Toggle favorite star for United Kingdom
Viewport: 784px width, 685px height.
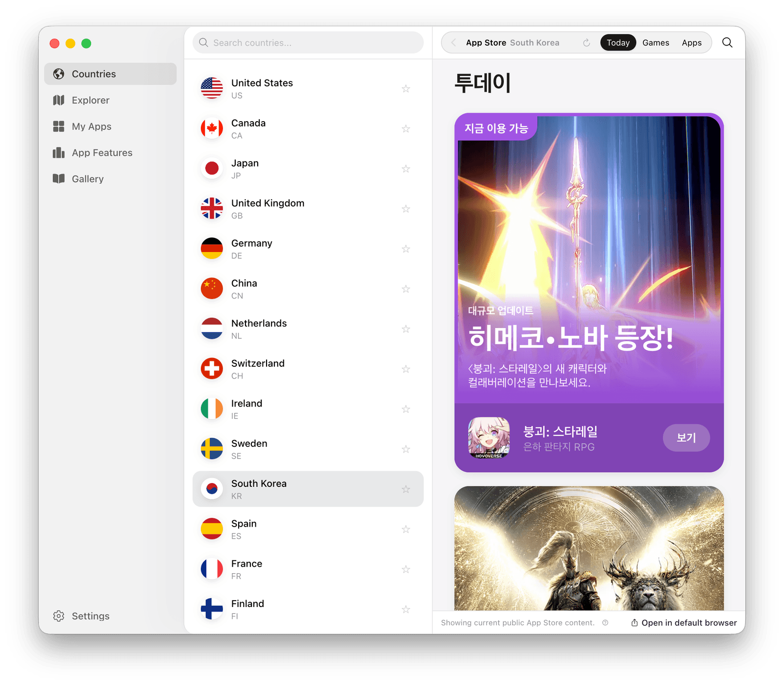click(x=406, y=209)
